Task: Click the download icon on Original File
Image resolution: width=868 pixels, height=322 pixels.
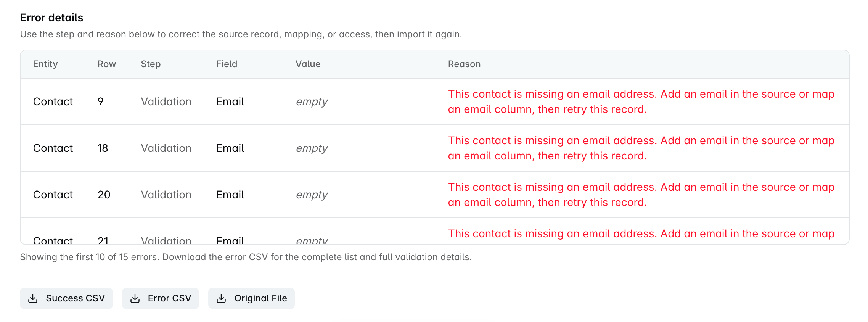Action: 221,298
